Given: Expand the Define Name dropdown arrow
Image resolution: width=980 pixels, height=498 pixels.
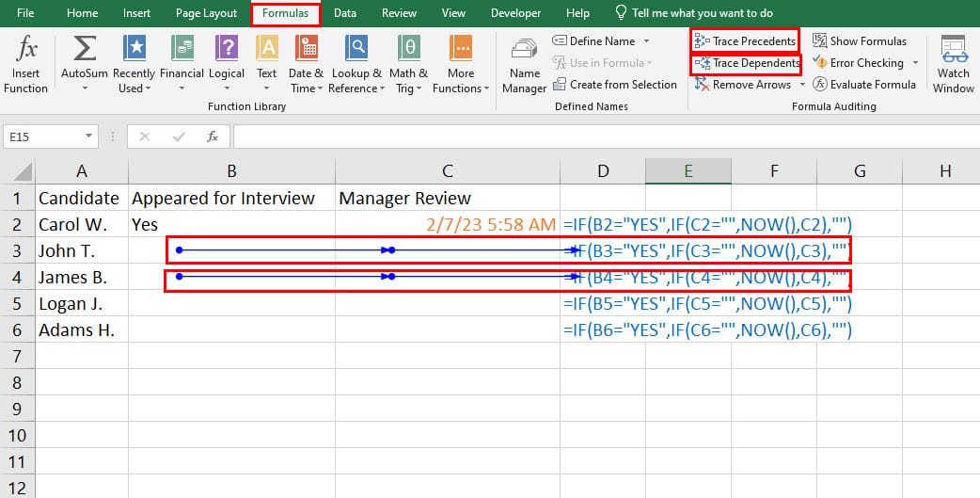Looking at the screenshot, I should 646,41.
